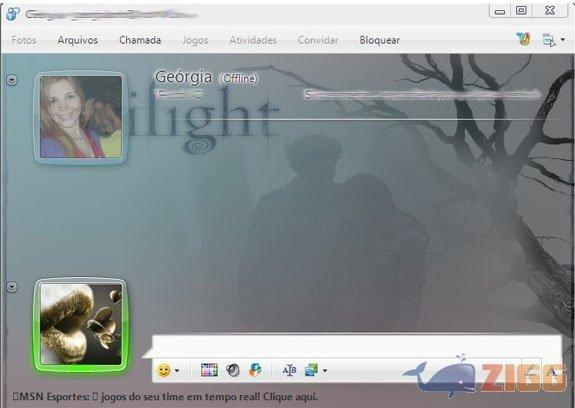Click the background picture icon
Image resolution: width=575 pixels, height=408 pixels.
click(x=311, y=370)
